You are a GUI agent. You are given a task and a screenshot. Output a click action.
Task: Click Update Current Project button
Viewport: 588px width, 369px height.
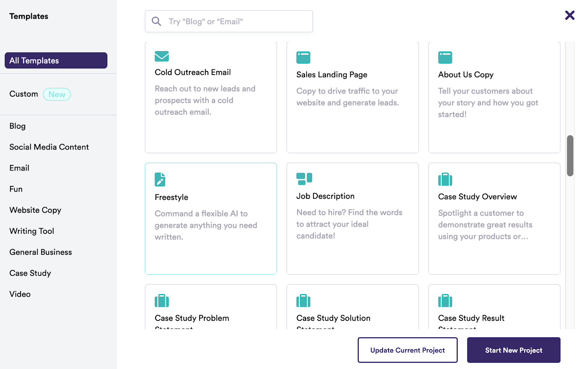coord(408,350)
